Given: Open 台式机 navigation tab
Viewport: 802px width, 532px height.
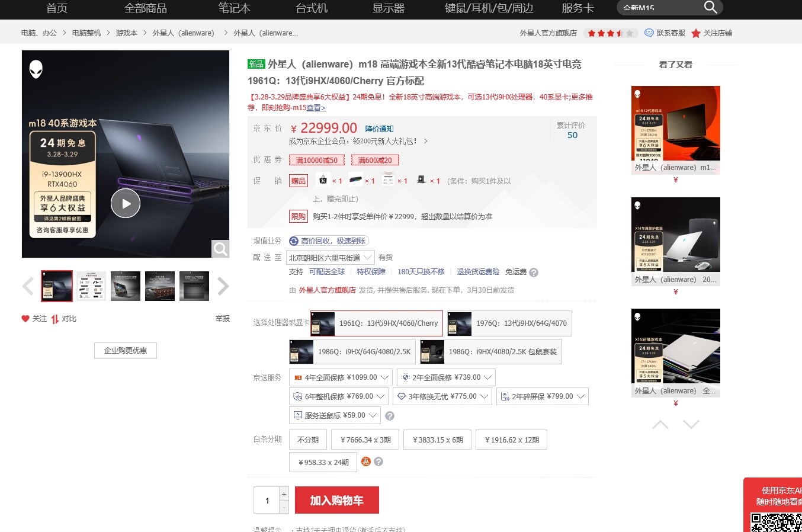Looking at the screenshot, I should tap(312, 8).
